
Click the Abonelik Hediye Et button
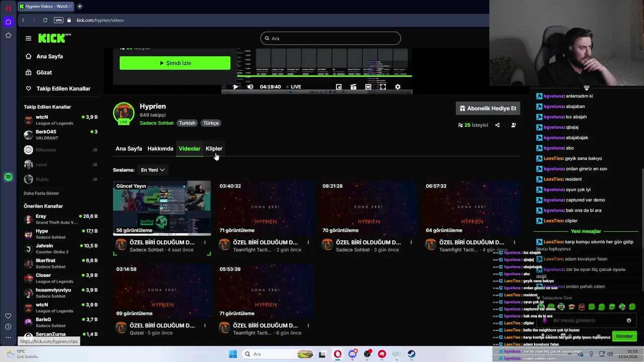click(x=488, y=108)
